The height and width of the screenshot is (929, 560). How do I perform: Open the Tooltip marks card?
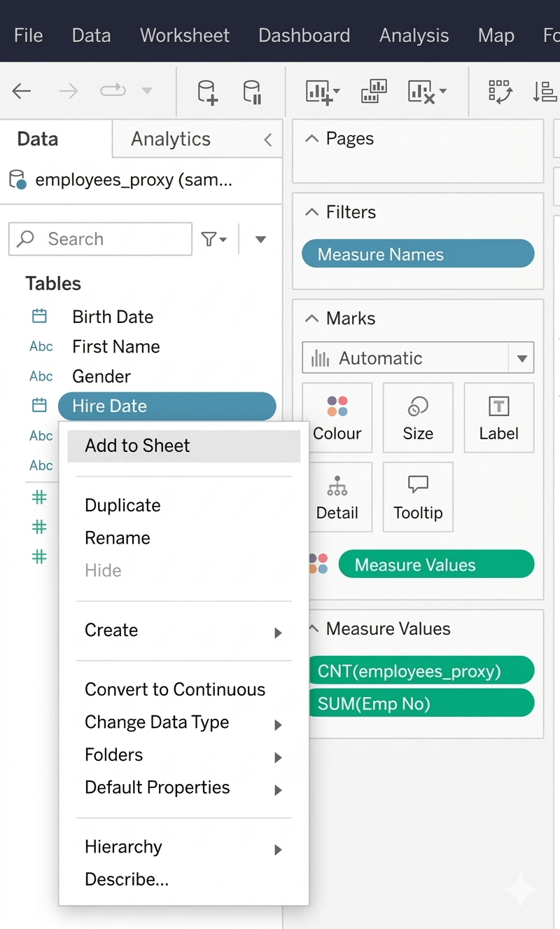pyautogui.click(x=418, y=497)
